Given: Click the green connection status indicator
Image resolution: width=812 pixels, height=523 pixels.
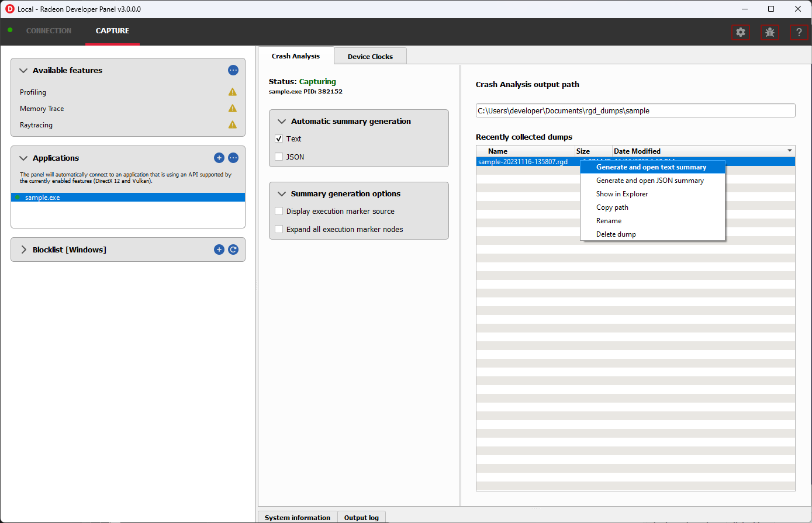Looking at the screenshot, I should pos(10,30).
